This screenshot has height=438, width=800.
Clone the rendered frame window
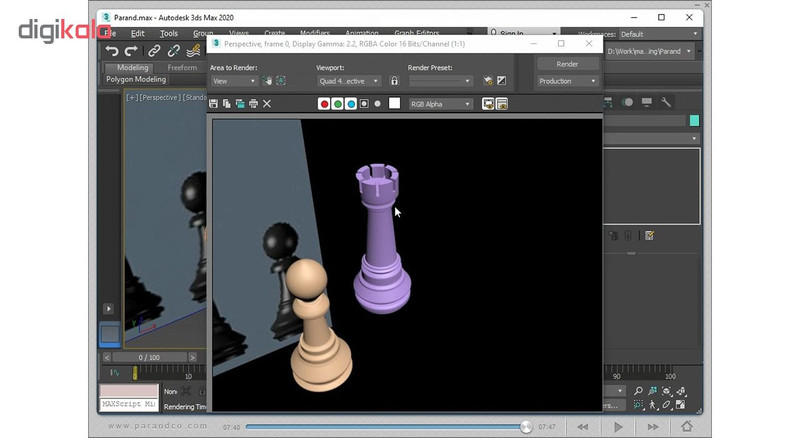click(240, 104)
